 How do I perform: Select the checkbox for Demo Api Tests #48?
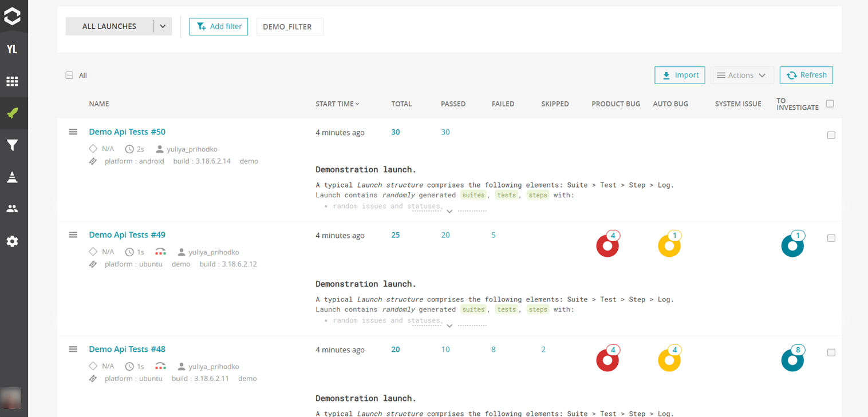tap(831, 353)
